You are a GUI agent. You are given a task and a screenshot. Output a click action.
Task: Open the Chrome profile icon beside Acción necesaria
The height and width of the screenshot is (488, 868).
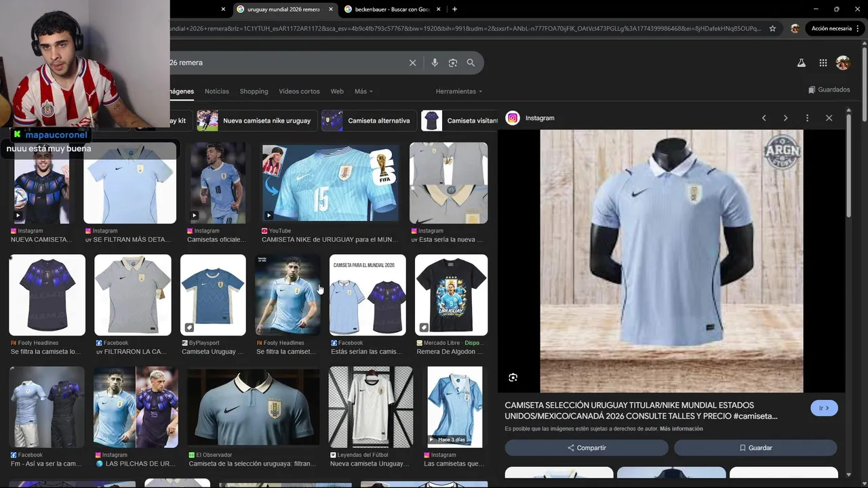[x=795, y=28]
